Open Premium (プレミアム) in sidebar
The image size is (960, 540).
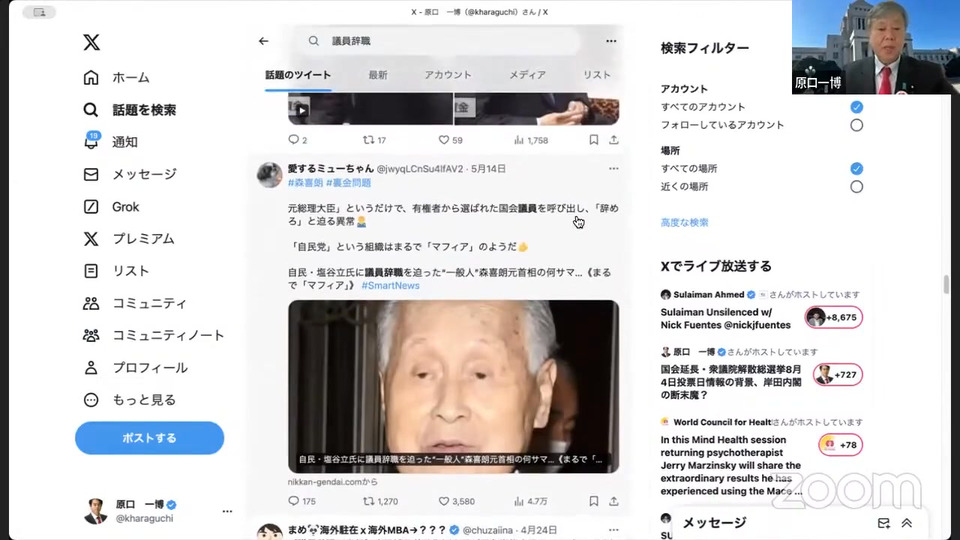coord(129,239)
